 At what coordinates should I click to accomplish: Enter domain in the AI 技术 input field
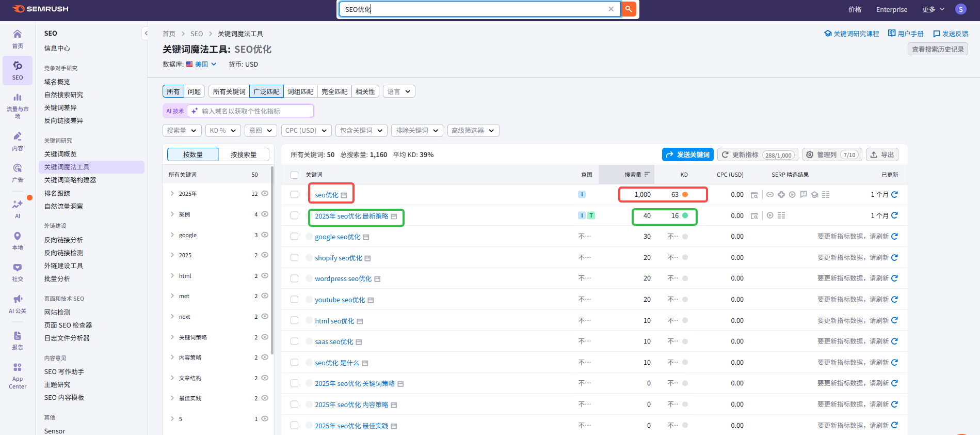coord(250,111)
